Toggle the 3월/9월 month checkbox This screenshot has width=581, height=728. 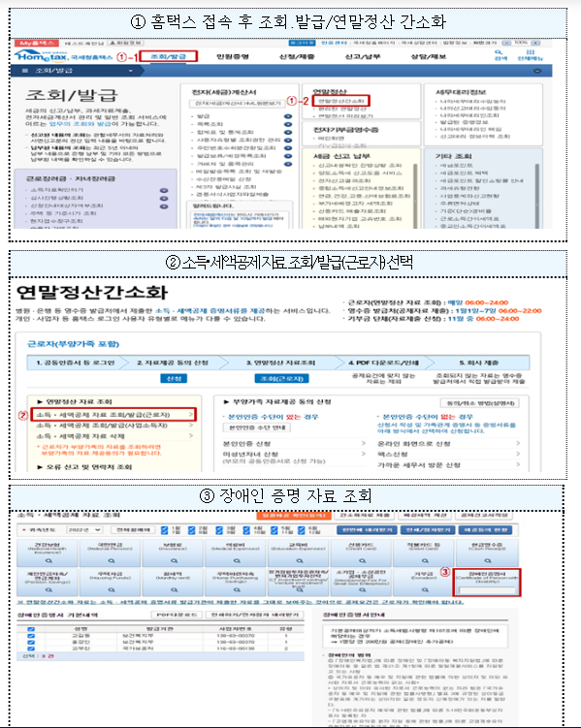click(219, 529)
